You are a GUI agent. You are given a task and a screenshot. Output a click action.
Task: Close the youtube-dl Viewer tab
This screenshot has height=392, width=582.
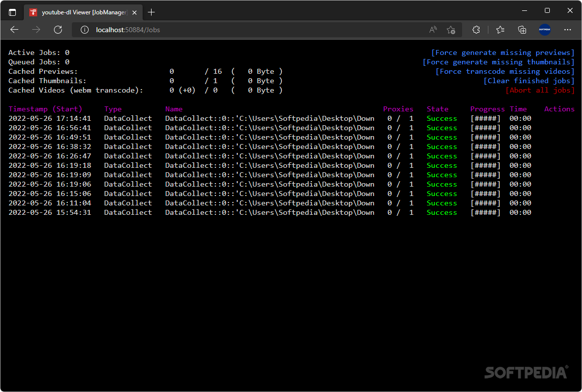point(134,12)
